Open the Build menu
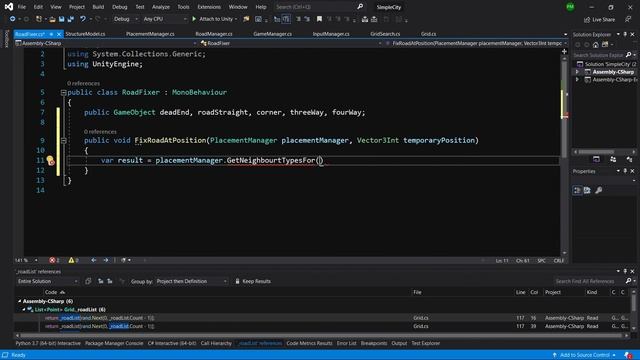The image size is (640, 360). coord(98,7)
